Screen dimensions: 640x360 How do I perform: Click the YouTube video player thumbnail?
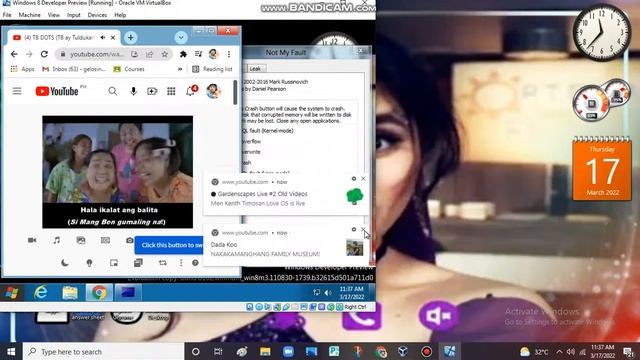(x=118, y=172)
